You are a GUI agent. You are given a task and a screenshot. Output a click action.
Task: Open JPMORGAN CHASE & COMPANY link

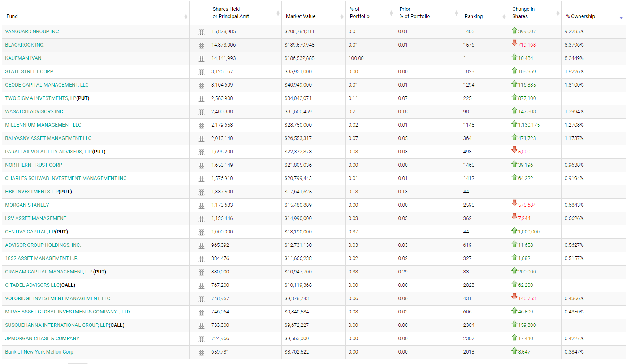coord(42,338)
